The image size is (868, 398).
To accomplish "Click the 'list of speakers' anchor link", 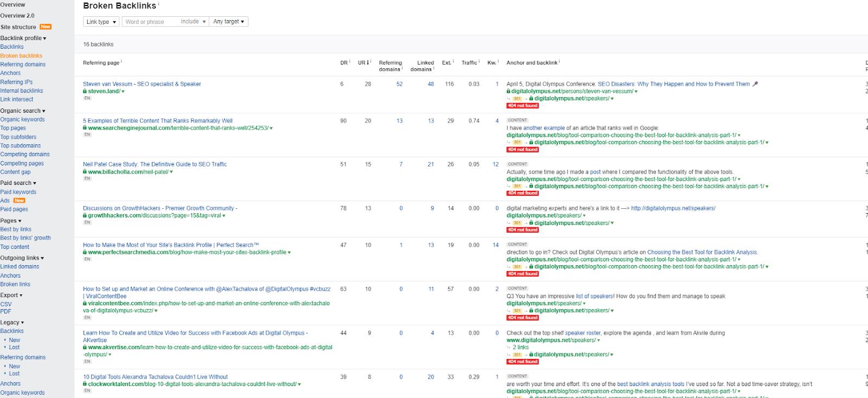I will click(595, 296).
